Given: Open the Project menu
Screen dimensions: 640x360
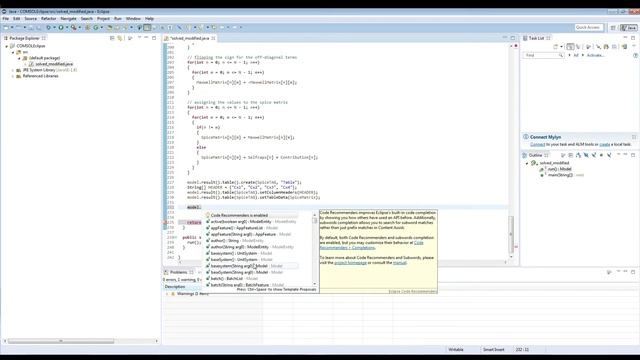Looking at the screenshot, I should 103,19.
